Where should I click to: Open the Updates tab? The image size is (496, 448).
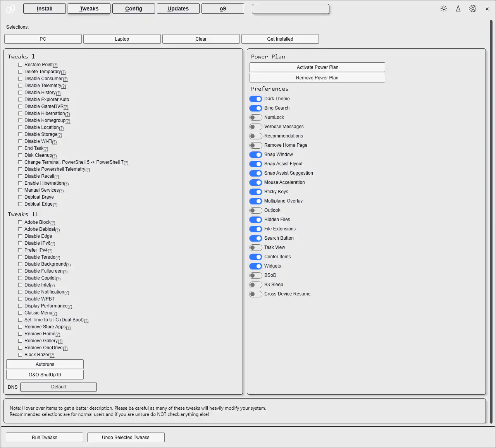point(178,8)
